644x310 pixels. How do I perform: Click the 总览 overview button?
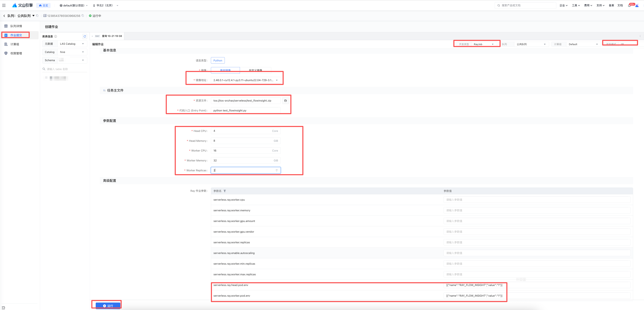coord(43,6)
